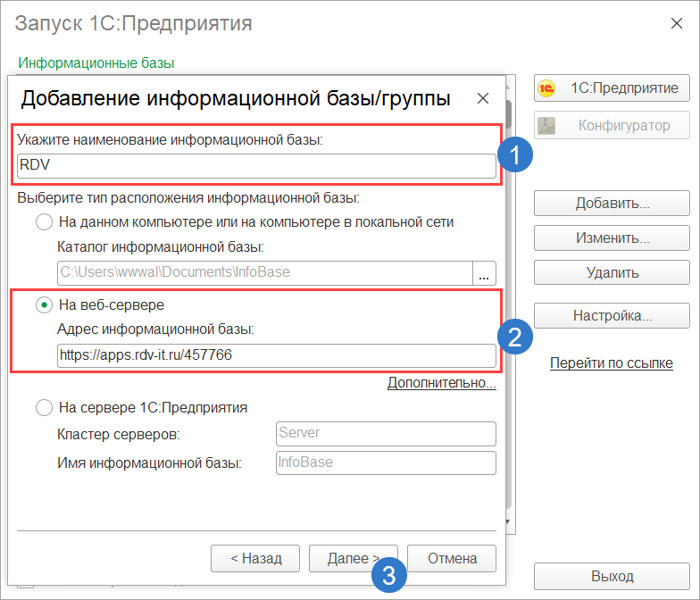
Task: Open the Дополнительно... link
Action: [441, 382]
